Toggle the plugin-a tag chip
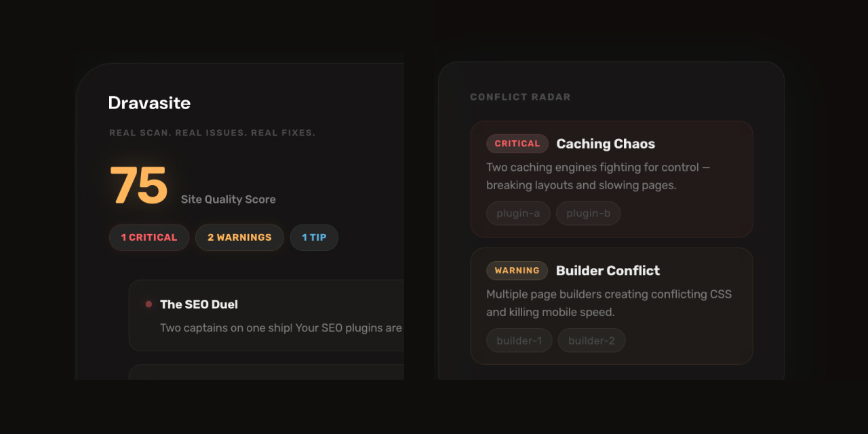Screen dimensions: 868x434 click(518, 213)
